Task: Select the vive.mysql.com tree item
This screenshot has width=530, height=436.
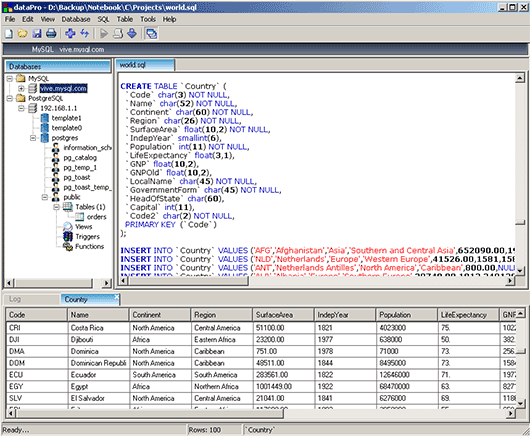Action: (x=64, y=89)
